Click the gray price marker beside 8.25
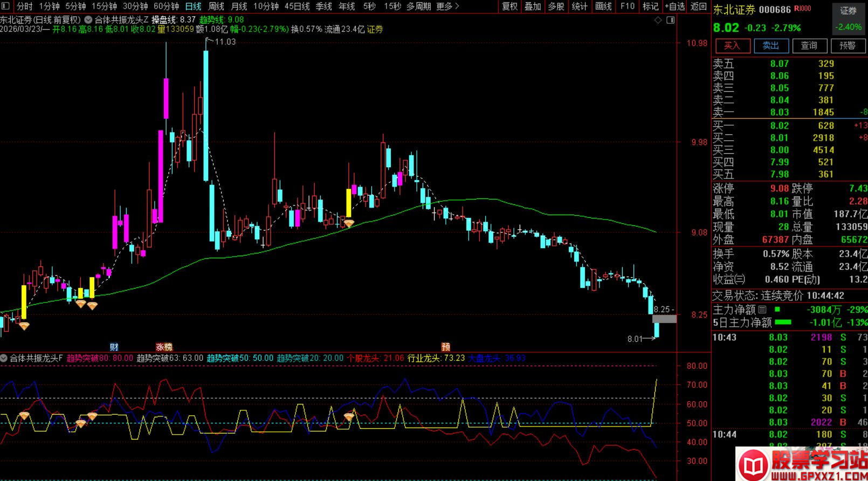The width and height of the screenshot is (868, 481). 664,319
